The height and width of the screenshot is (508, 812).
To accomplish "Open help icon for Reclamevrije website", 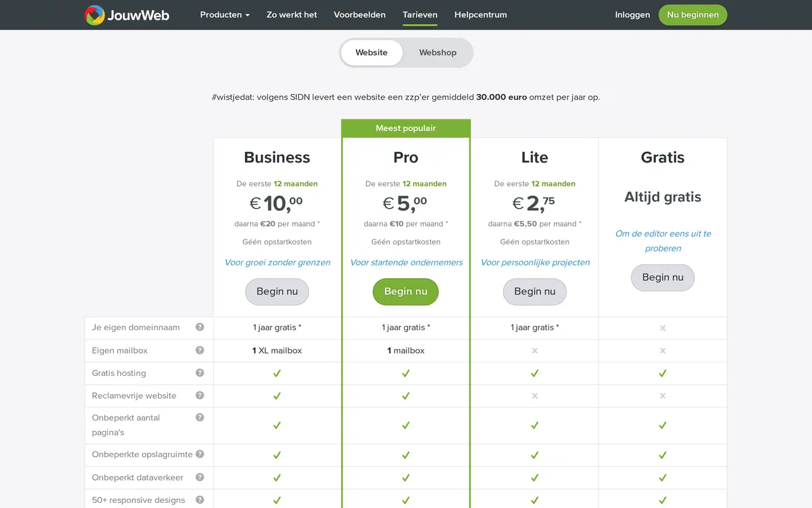I will click(x=200, y=396).
